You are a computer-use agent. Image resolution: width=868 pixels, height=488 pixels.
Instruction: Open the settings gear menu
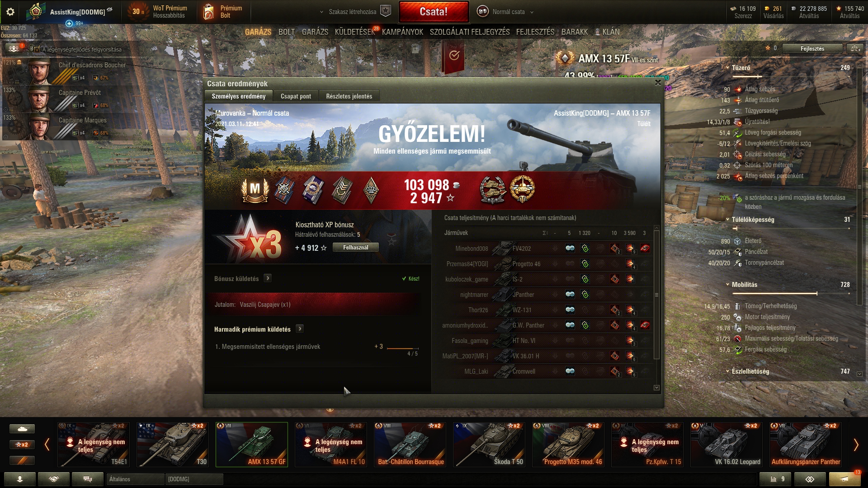tap(10, 12)
